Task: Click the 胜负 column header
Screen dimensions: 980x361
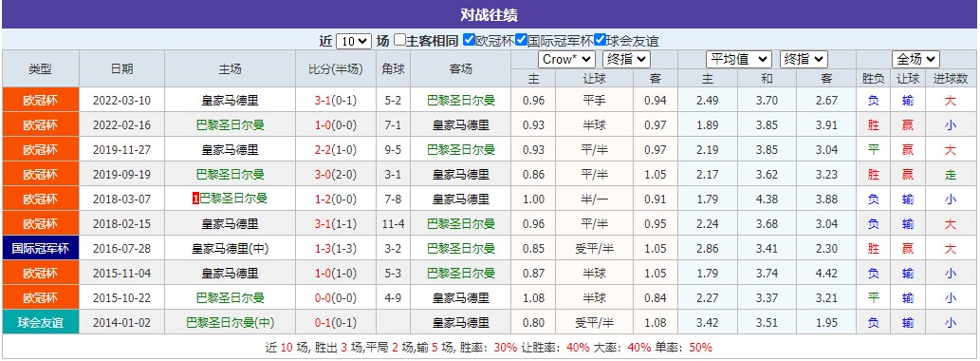Action: (873, 78)
